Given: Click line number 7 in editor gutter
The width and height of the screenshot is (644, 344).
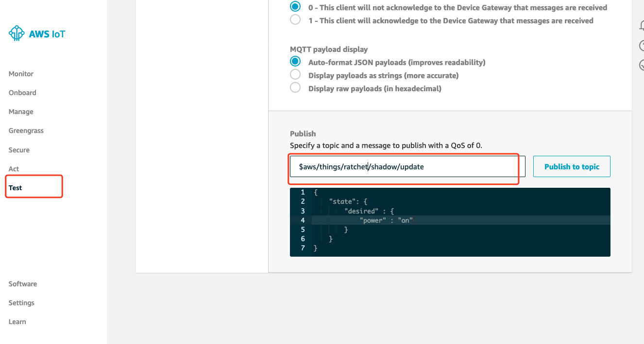Looking at the screenshot, I should (303, 248).
